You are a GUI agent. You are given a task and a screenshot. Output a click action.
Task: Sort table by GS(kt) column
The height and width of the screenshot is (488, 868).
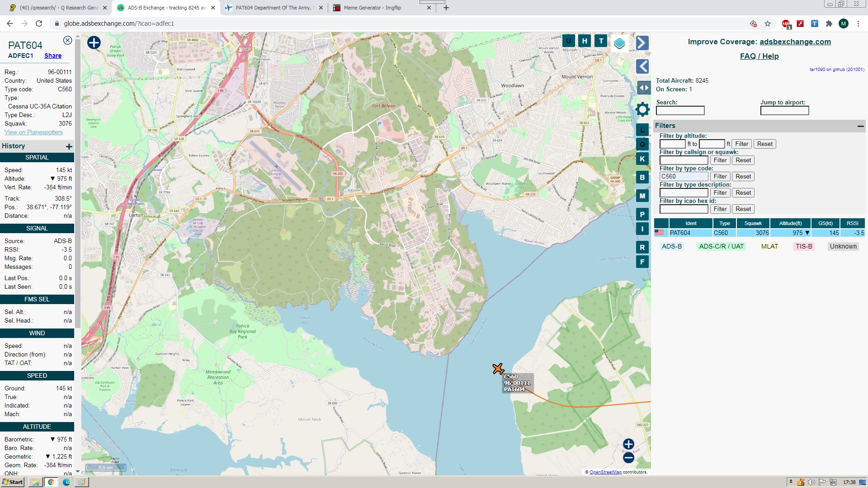(826, 223)
